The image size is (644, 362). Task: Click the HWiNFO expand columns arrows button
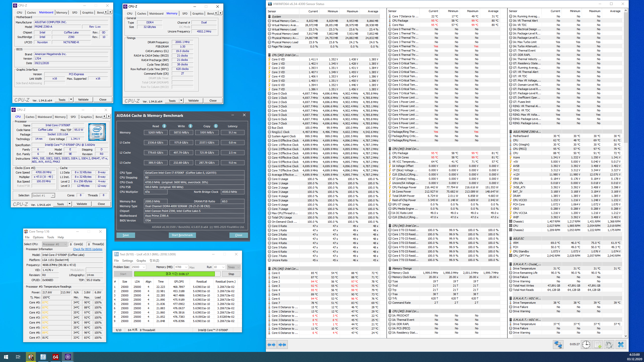click(271, 345)
